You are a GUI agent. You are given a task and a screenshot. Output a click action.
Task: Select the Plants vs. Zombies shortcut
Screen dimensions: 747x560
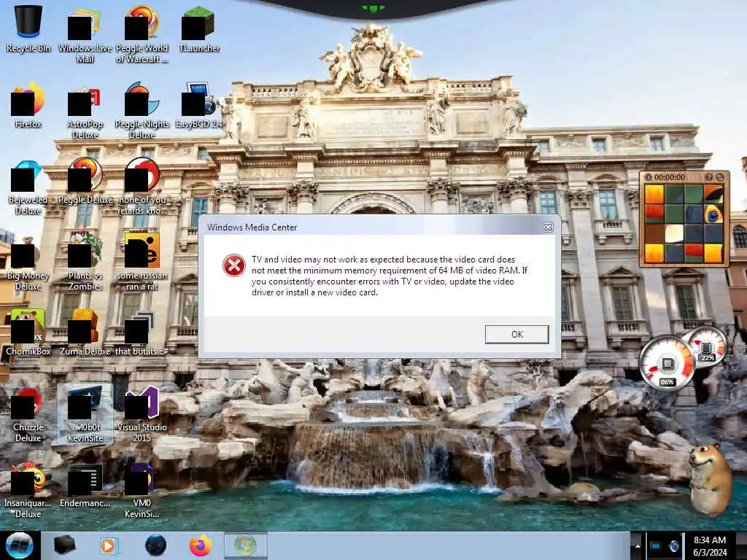click(x=85, y=262)
